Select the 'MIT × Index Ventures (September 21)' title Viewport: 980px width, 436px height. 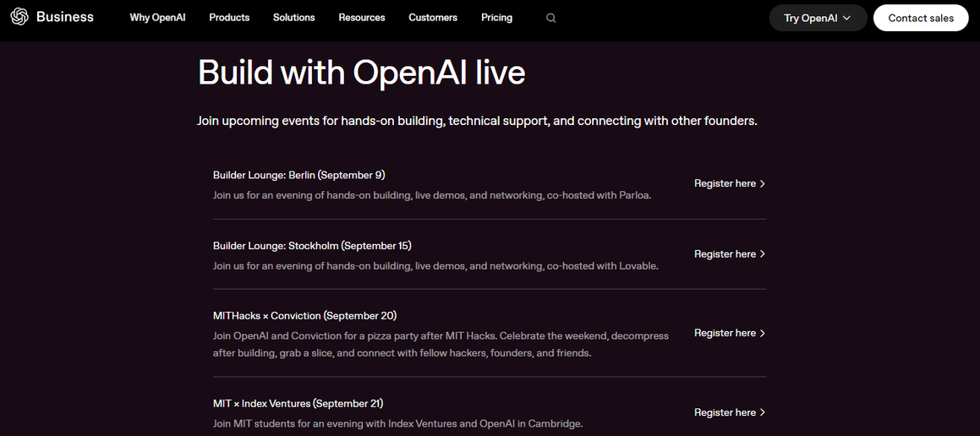pos(298,404)
